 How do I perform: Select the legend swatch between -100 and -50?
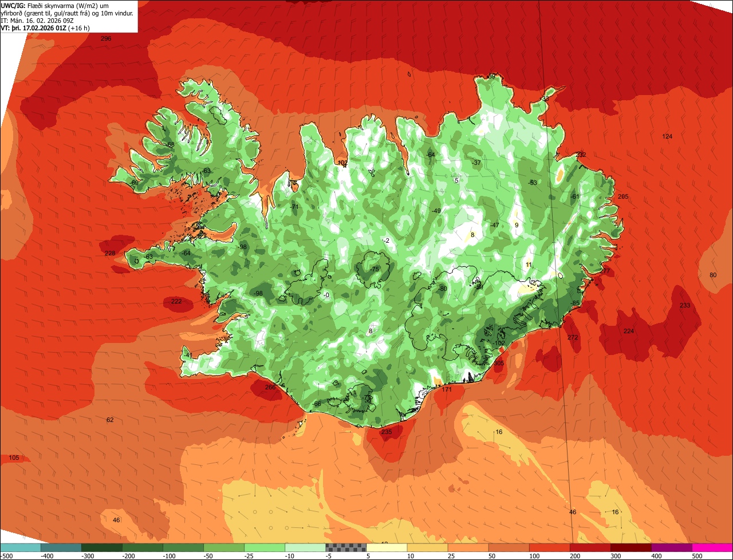point(183,547)
